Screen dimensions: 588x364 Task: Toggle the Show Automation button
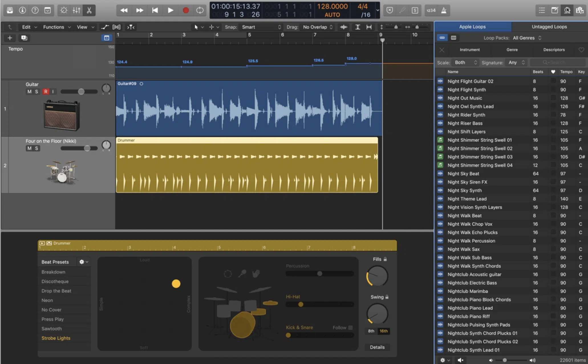click(105, 27)
